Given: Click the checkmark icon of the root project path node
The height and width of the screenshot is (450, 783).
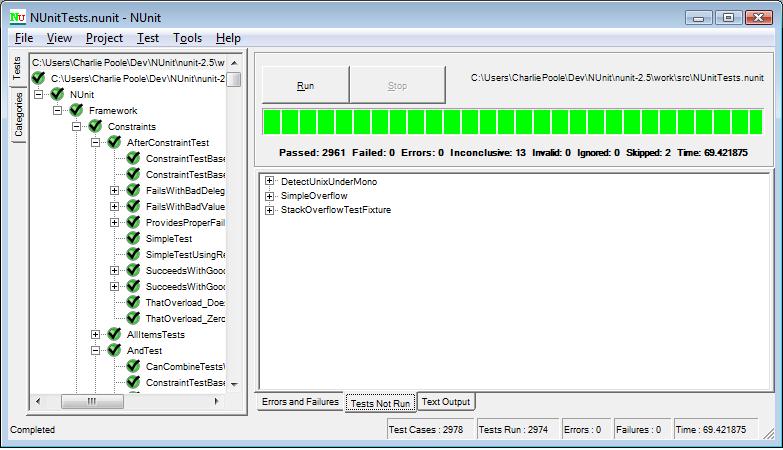Looking at the screenshot, I should coord(38,78).
